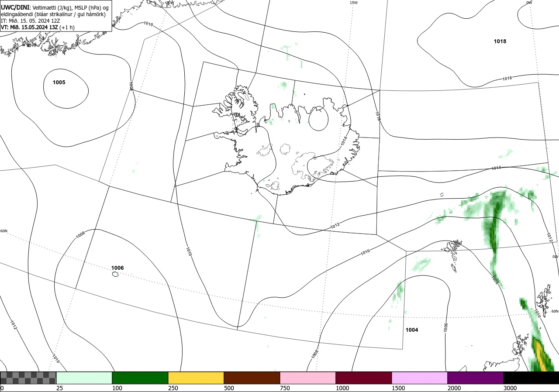Click the legend value 3000
559x392 pixels.
(x=510, y=388)
